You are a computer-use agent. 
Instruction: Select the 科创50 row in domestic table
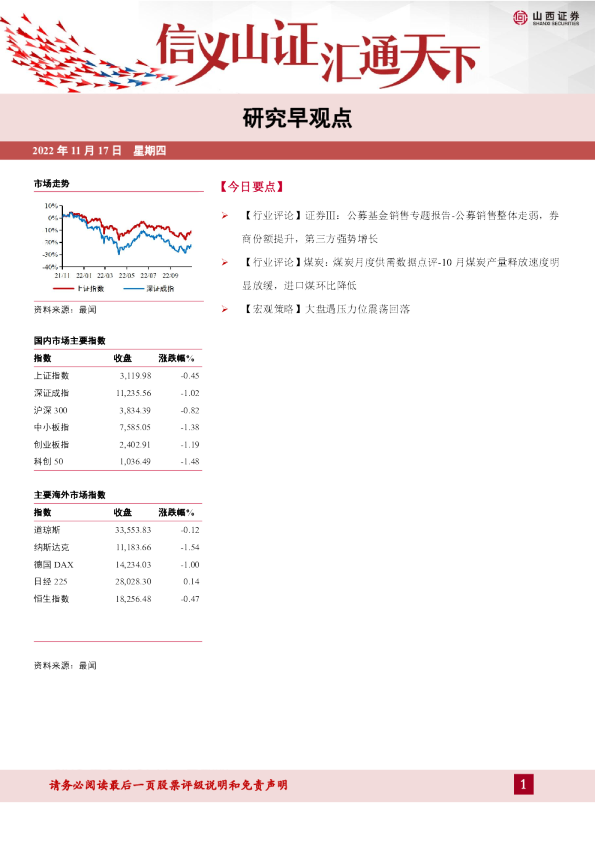117,461
